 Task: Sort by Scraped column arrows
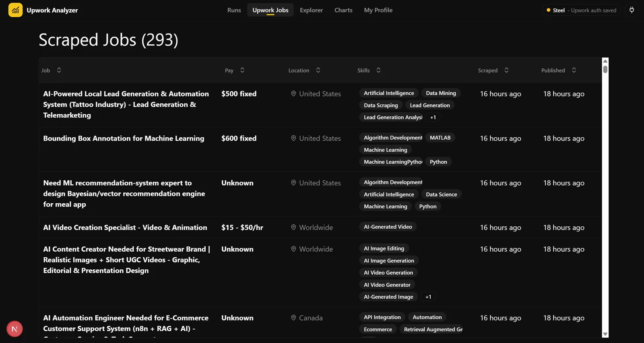click(506, 70)
